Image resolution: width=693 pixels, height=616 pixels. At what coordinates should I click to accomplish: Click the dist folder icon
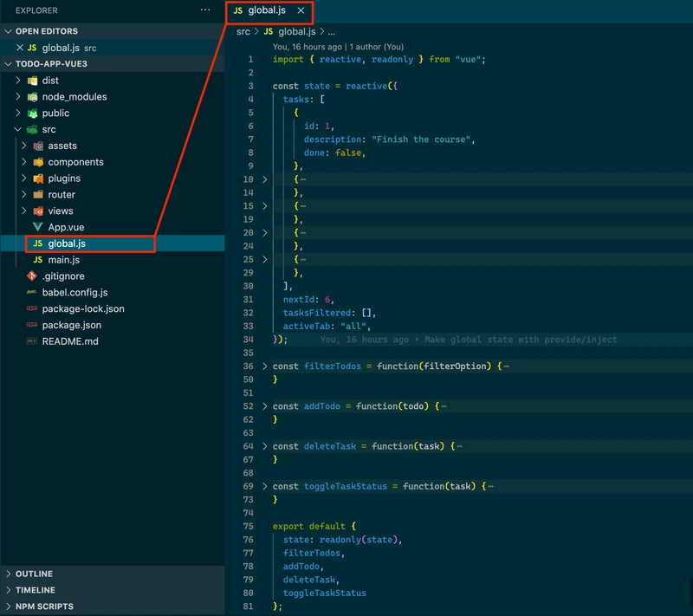coord(32,81)
